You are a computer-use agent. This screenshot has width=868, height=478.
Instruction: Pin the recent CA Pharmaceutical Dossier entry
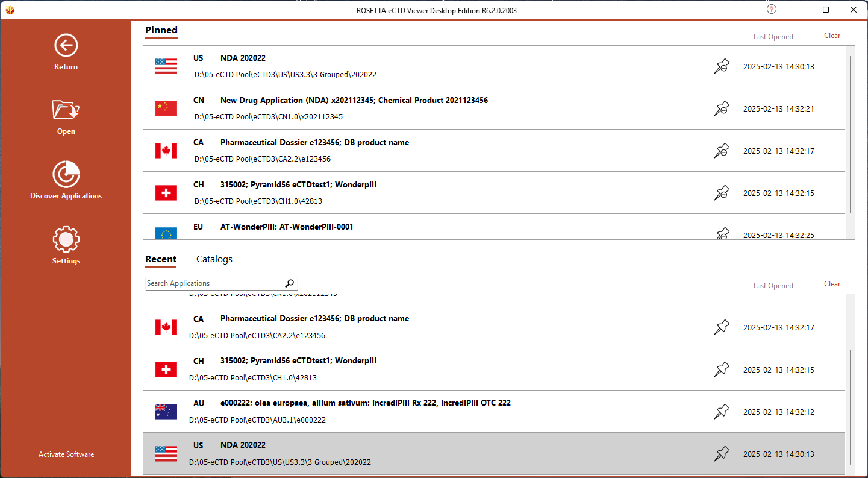(722, 328)
